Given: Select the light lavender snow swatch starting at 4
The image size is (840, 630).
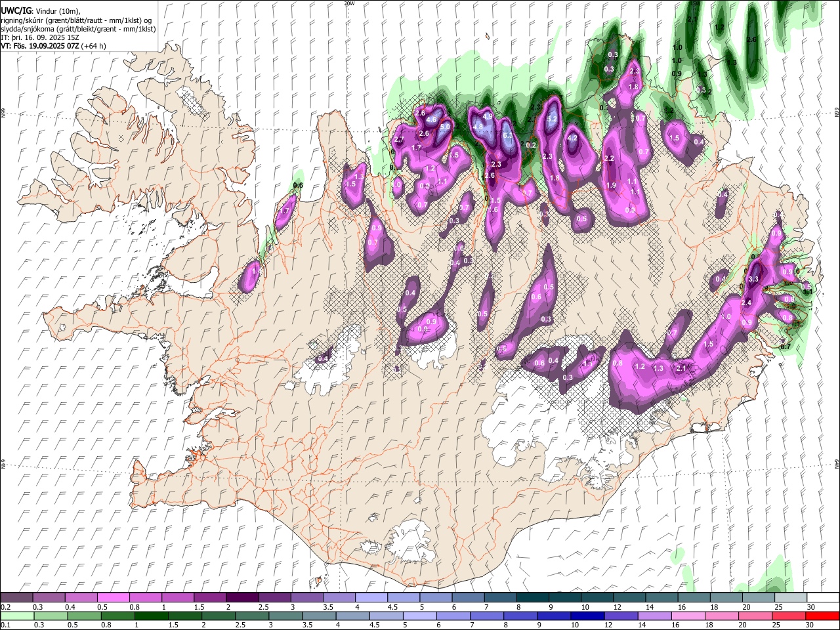Looking at the screenshot, I should [x=370, y=598].
